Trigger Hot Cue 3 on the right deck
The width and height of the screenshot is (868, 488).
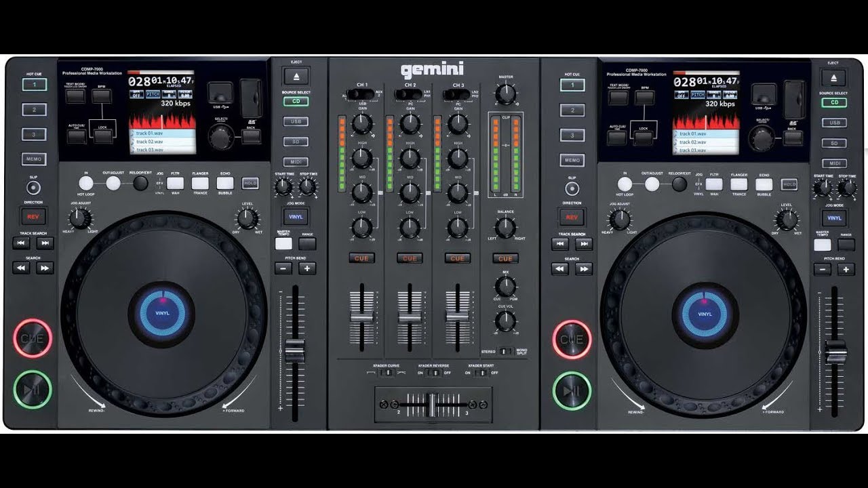(x=572, y=136)
